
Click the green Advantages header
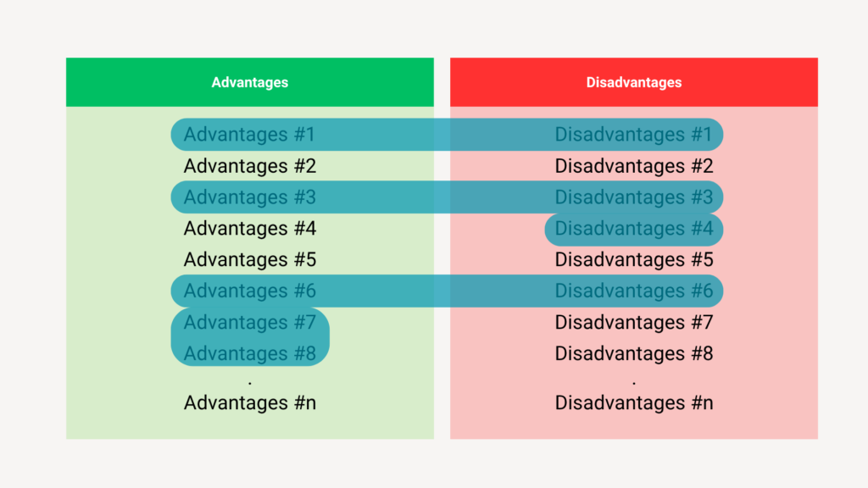tap(250, 82)
